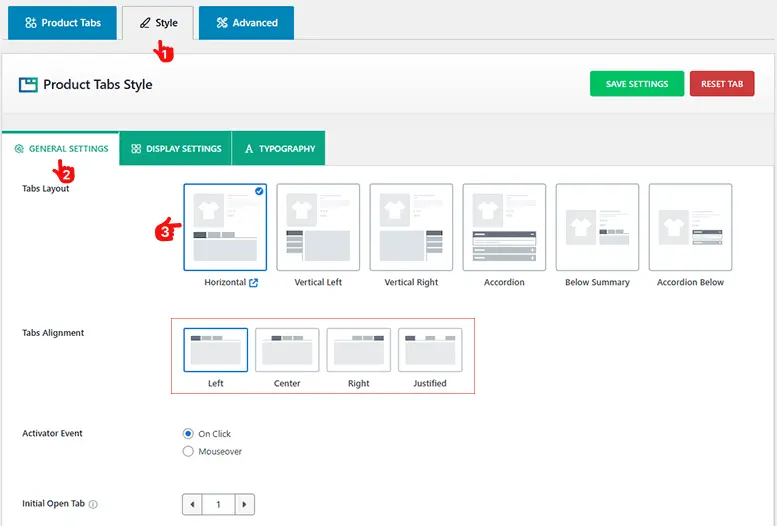Open the Horizontal layout external preview link
The image size is (777, 526).
point(254,283)
